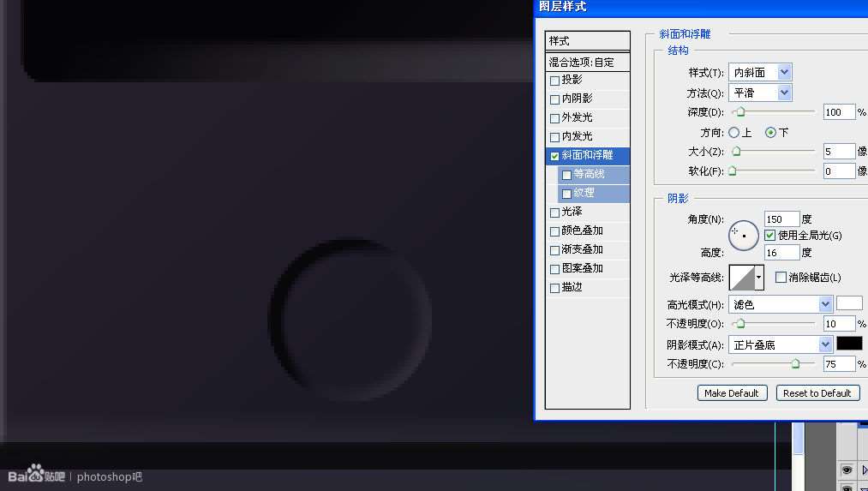
Task: Open the 高光模式 dropdown showing 滤色
Action: (x=781, y=304)
